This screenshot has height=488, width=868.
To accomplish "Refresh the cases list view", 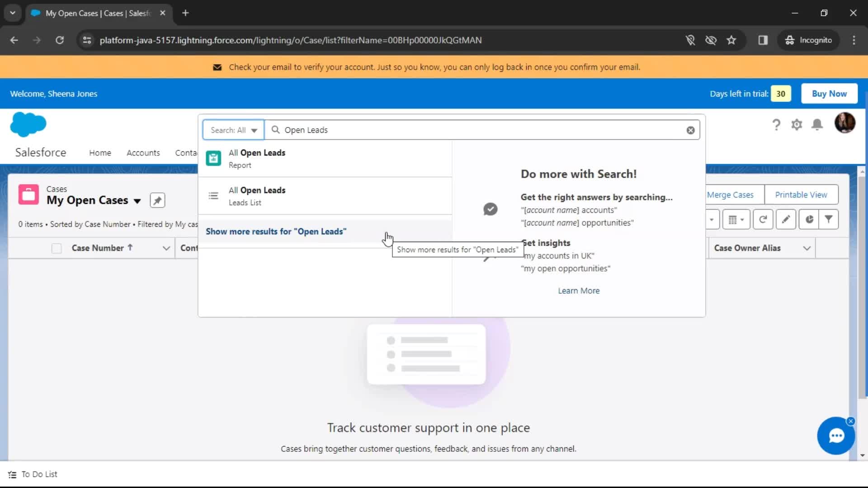I will coord(763,220).
